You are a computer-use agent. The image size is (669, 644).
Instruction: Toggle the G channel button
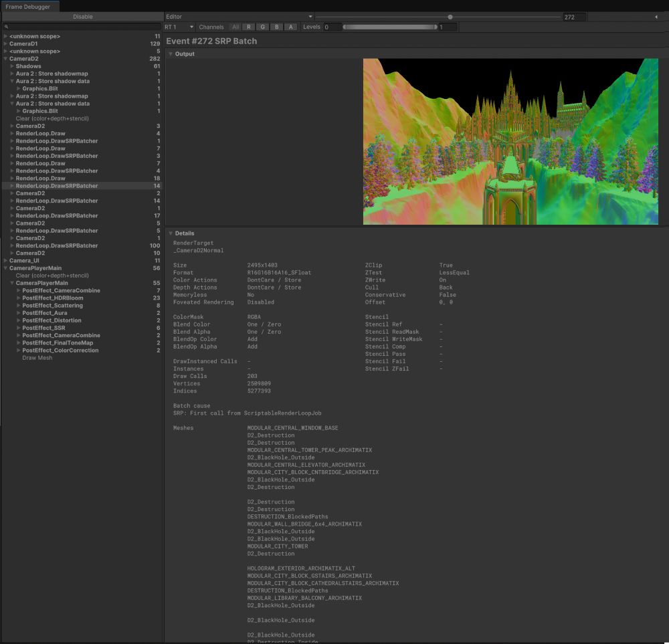coord(262,27)
